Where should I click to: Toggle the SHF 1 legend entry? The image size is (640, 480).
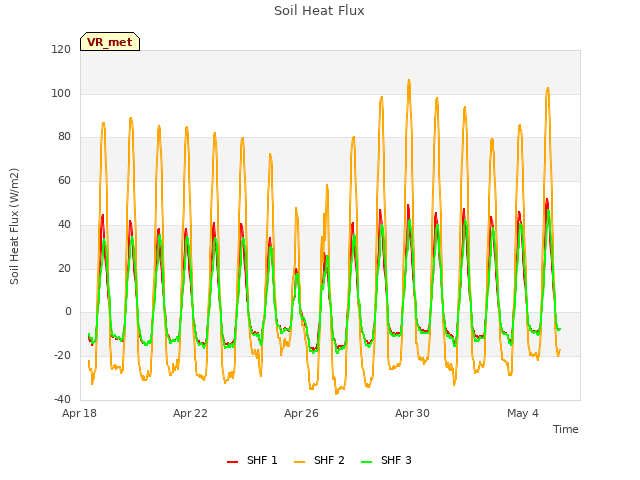pos(252,460)
